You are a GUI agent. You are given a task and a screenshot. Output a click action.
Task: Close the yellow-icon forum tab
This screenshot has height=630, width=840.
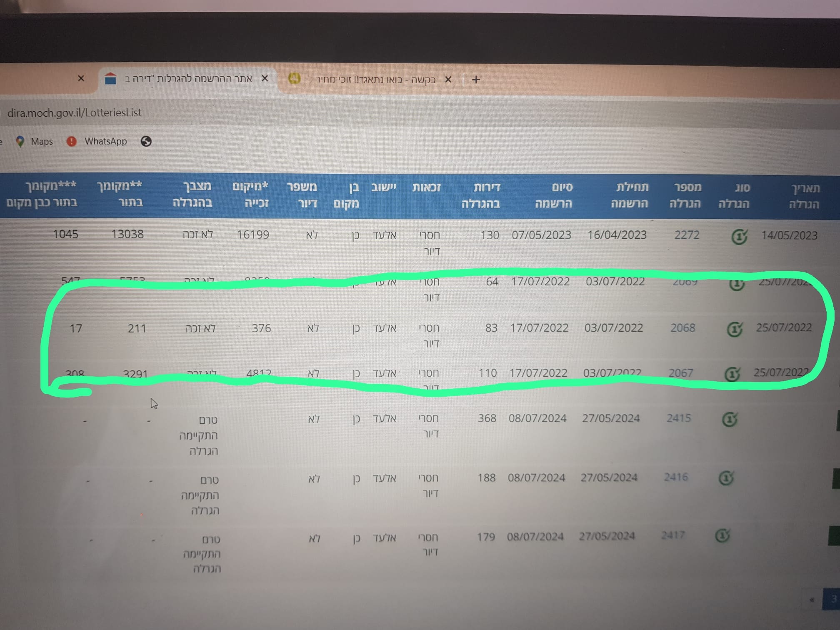448,79
